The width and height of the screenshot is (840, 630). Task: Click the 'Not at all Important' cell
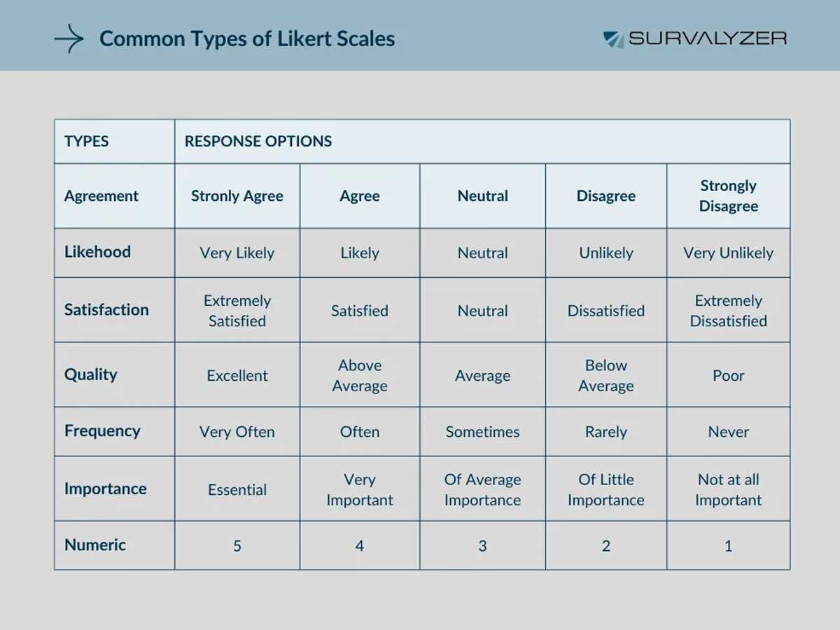point(729,490)
